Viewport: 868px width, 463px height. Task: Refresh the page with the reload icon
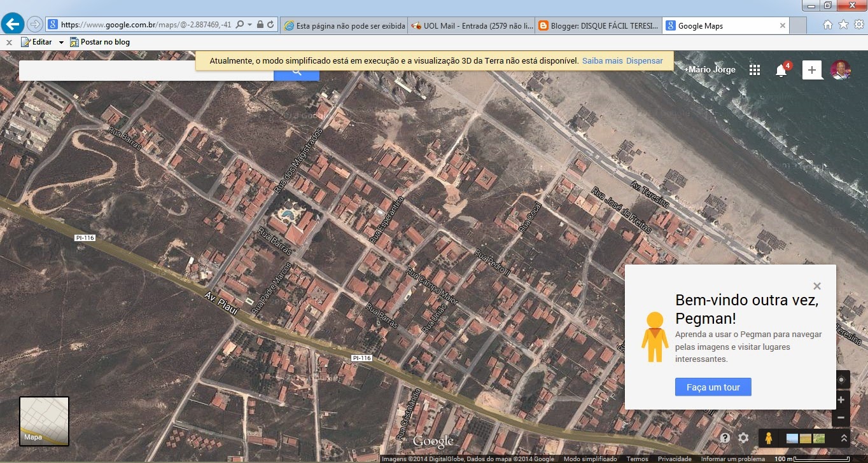click(270, 25)
